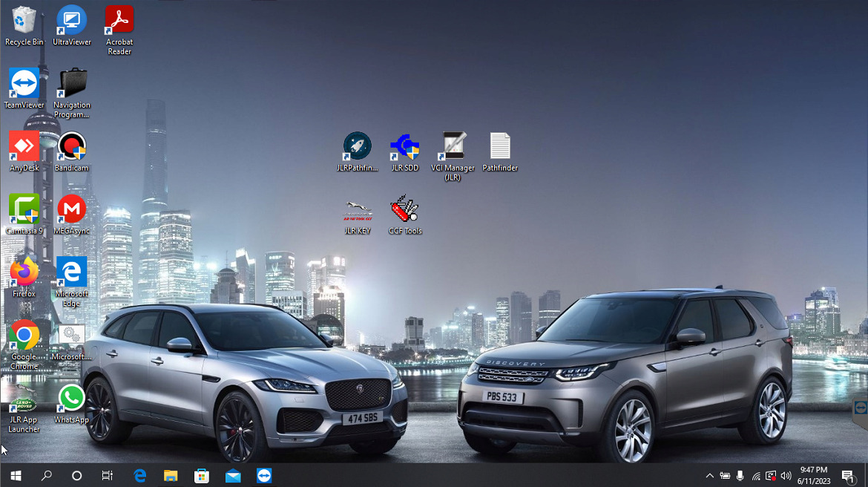Open the notification Action Center
Screen dimensions: 868x487
[848, 476]
